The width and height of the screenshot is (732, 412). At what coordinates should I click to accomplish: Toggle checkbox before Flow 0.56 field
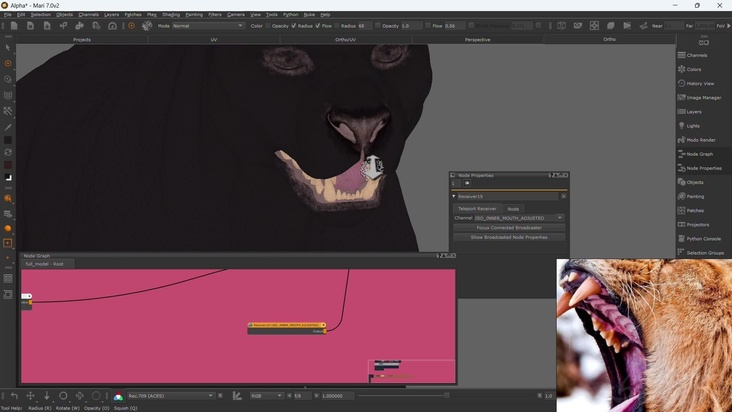pos(428,26)
